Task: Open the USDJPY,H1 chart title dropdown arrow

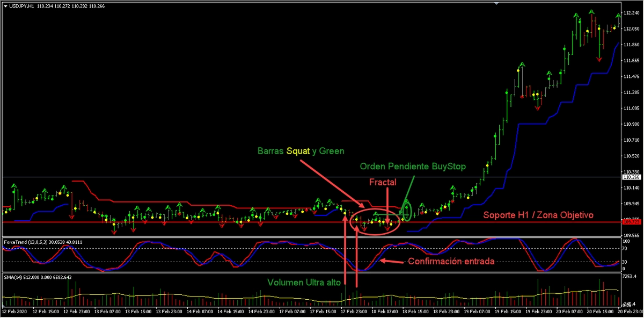Action: (5, 6)
